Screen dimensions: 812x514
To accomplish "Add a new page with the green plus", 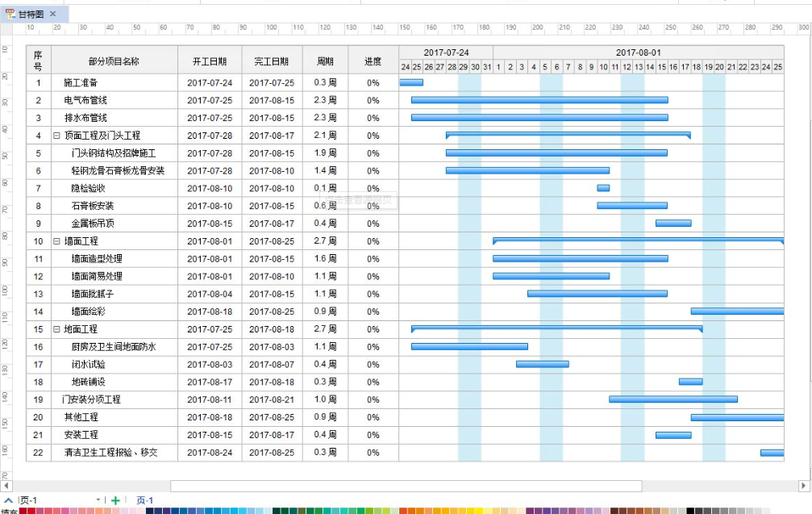I will [115, 500].
